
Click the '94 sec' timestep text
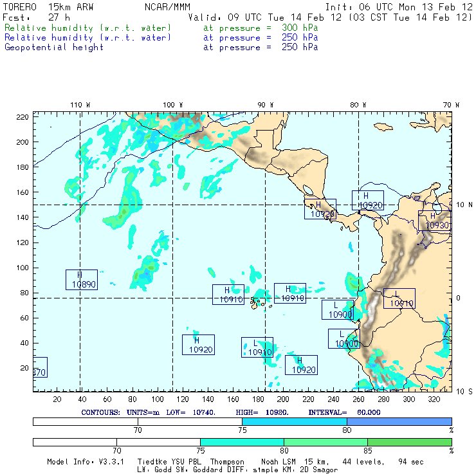pyautogui.click(x=411, y=462)
